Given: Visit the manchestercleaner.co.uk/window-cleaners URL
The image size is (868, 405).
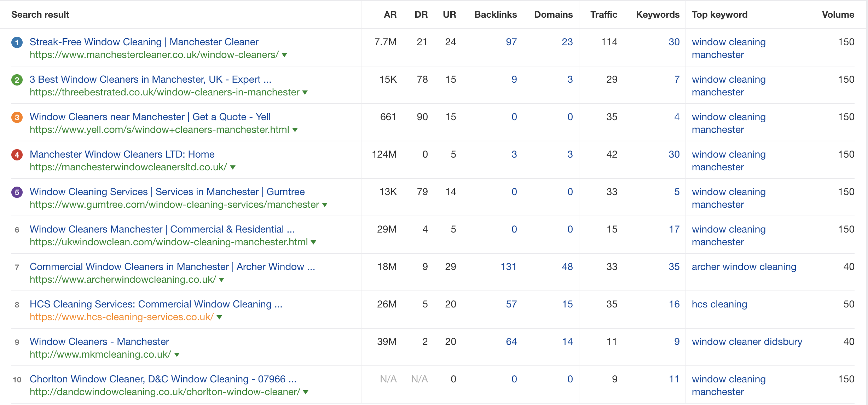Looking at the screenshot, I should [154, 55].
